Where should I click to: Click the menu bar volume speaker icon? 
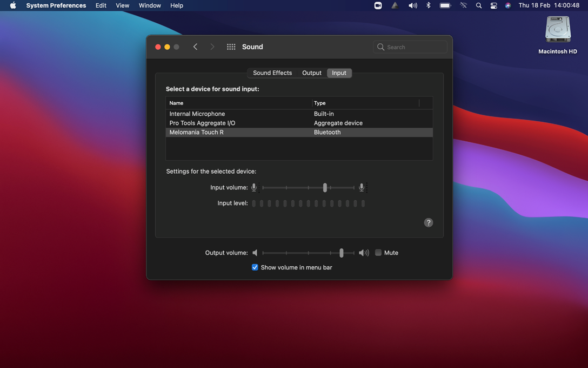coord(412,5)
